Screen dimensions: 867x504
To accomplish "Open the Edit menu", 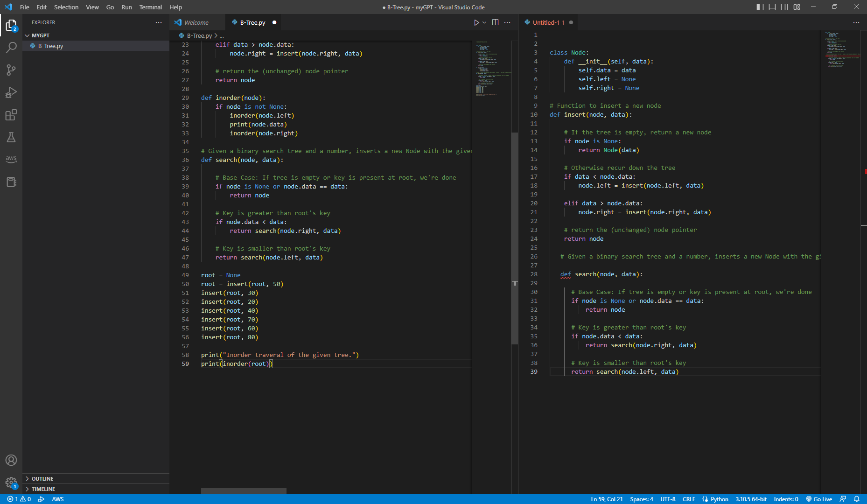I will pyautogui.click(x=42, y=7).
